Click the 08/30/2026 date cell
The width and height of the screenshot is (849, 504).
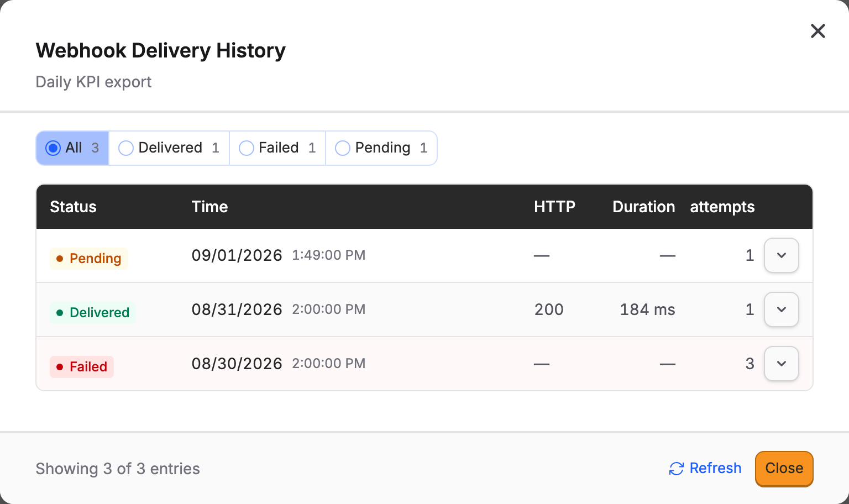point(237,364)
